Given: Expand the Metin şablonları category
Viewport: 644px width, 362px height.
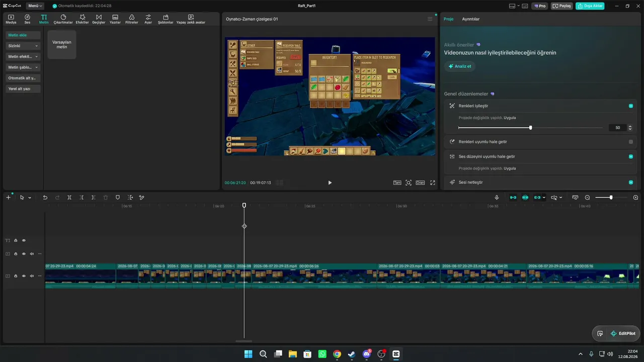Looking at the screenshot, I should (x=23, y=67).
